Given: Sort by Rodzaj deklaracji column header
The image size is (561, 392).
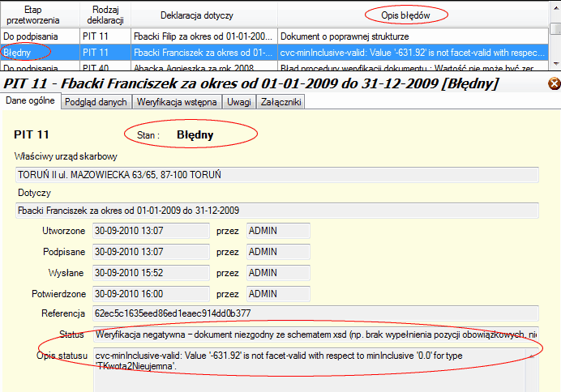Looking at the screenshot, I should [x=105, y=14].
